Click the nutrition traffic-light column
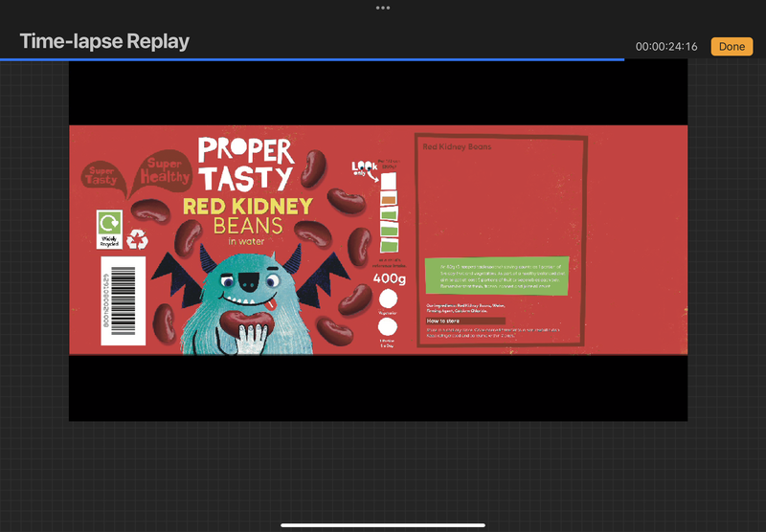The height and width of the screenshot is (532, 766). 389,211
